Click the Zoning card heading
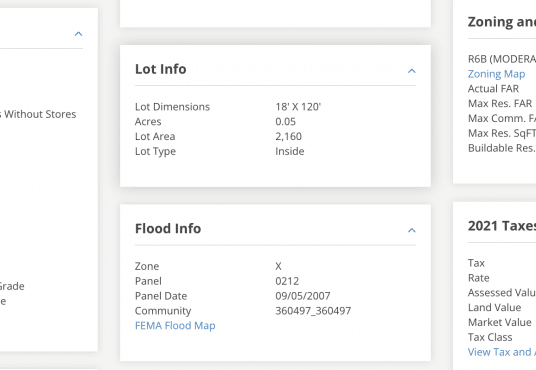Screen dimensions: 536x370 (502, 22)
